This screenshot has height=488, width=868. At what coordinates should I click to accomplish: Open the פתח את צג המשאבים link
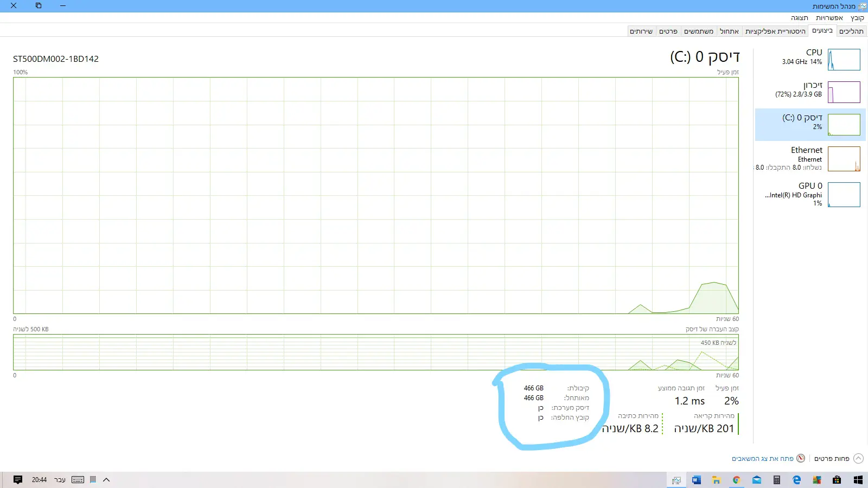click(x=762, y=459)
